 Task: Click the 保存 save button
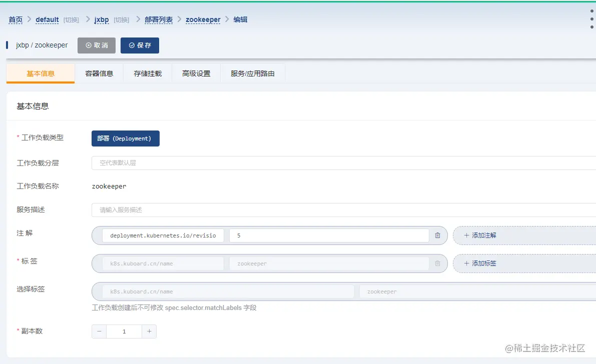pyautogui.click(x=140, y=45)
